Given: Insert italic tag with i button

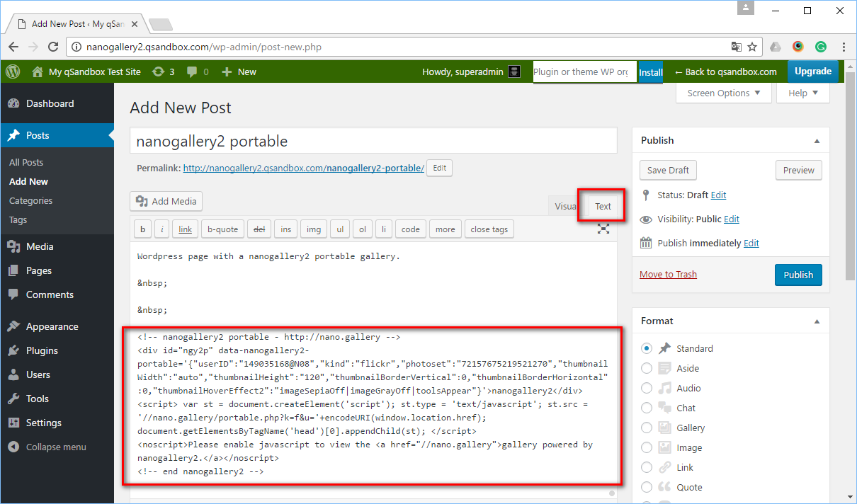Looking at the screenshot, I should tap(162, 229).
